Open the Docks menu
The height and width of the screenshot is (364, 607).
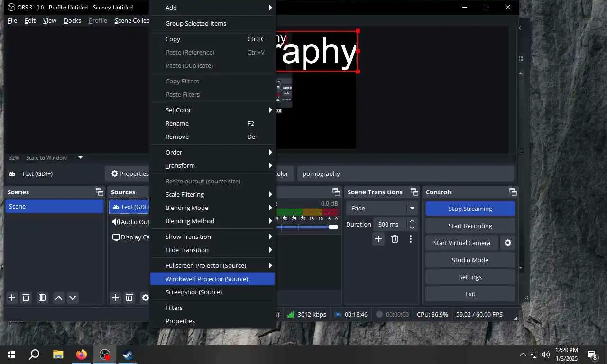click(x=73, y=20)
